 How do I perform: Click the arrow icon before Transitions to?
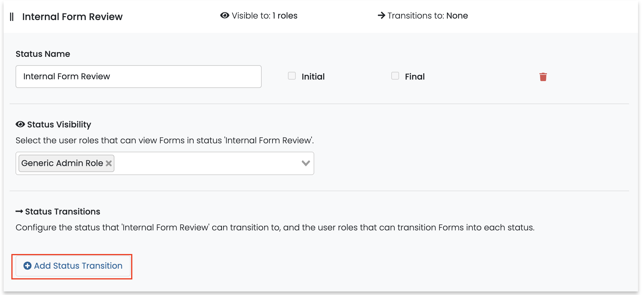point(381,16)
